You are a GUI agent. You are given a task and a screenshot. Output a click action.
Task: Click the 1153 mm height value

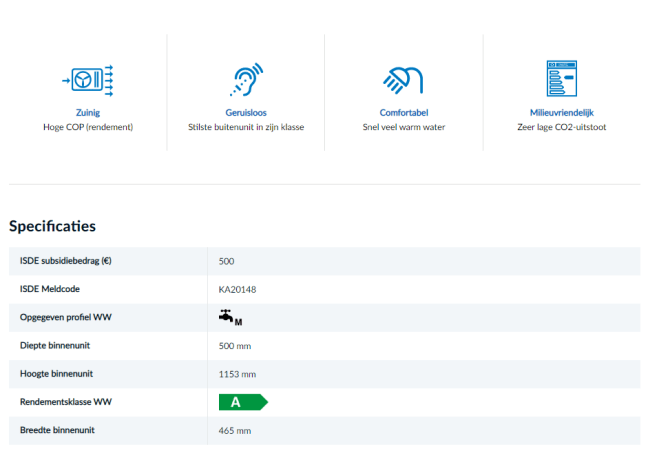click(x=237, y=374)
